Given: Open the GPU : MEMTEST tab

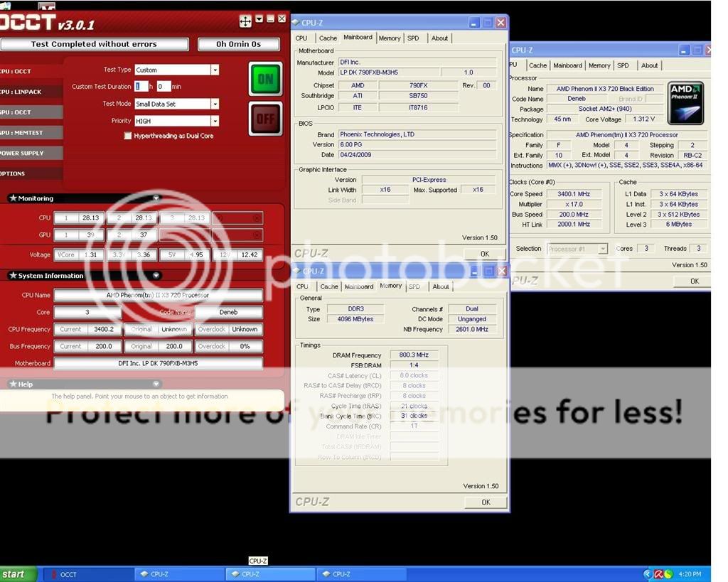Looking at the screenshot, I should pos(31,132).
